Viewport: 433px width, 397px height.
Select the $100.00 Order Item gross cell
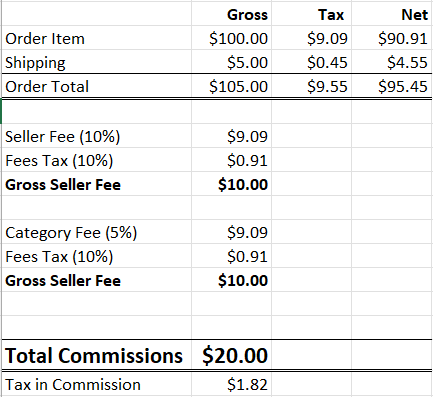232,38
